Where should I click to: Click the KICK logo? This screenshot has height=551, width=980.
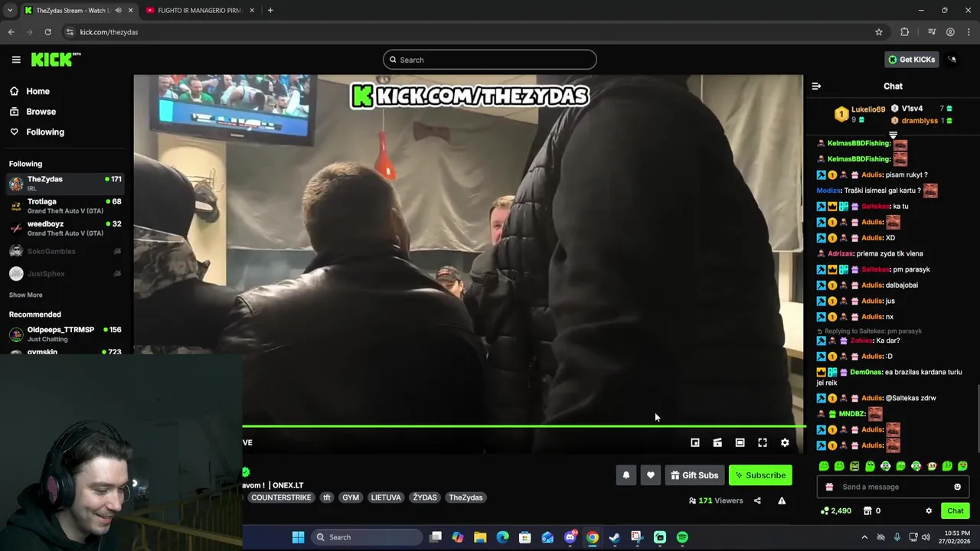[55, 60]
